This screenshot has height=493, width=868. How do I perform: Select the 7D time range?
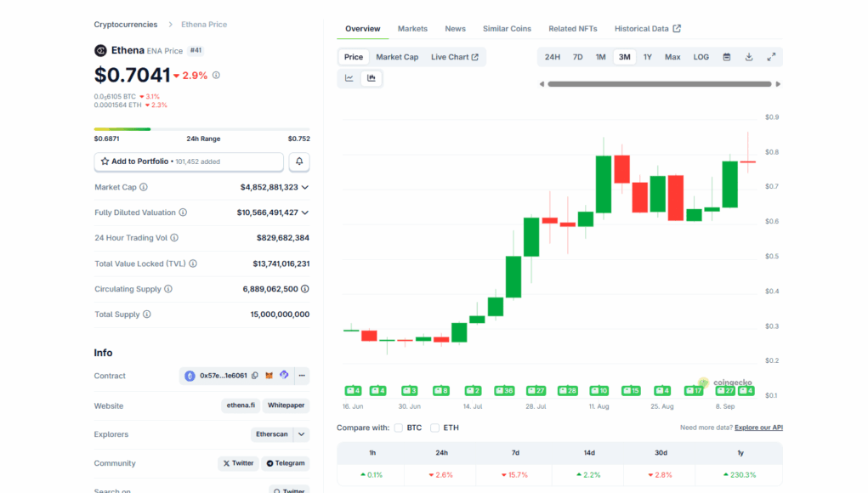[577, 57]
